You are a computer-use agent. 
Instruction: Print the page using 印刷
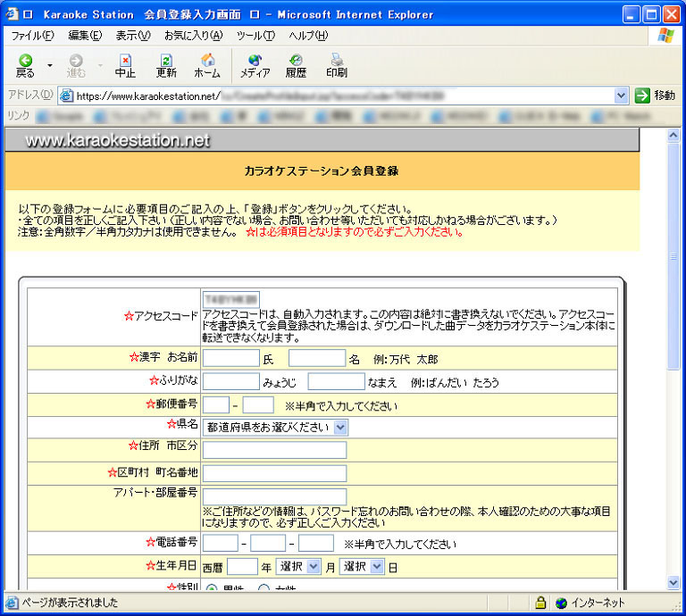[337, 66]
